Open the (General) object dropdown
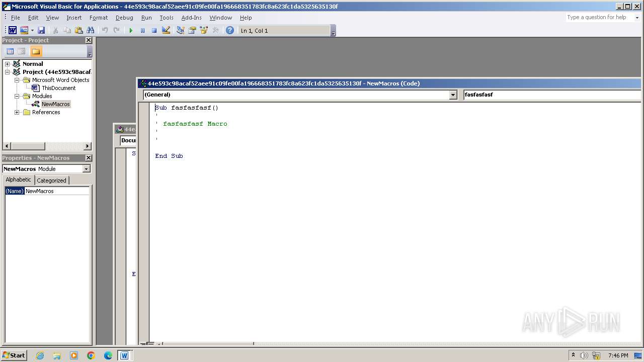 [453, 95]
